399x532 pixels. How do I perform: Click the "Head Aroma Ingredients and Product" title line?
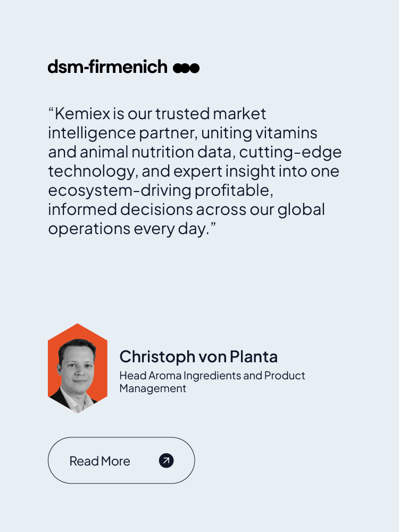212,376
